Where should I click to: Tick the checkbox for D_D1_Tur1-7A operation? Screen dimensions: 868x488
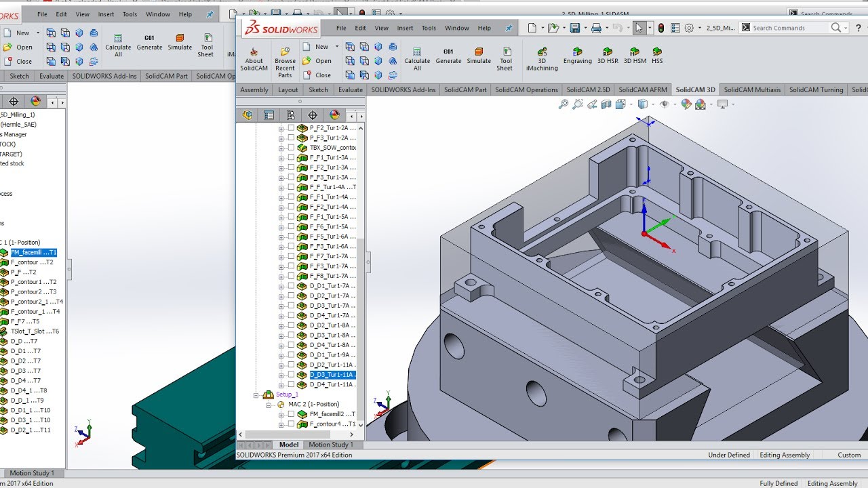click(x=292, y=286)
